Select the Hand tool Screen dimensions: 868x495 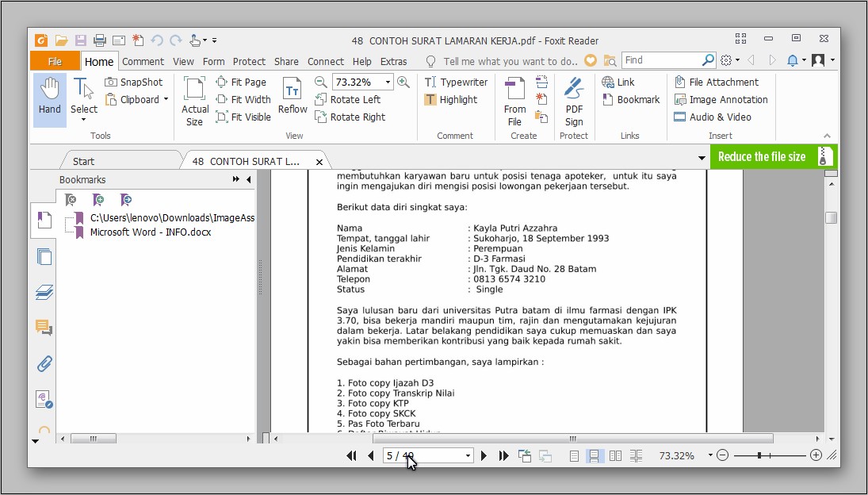pyautogui.click(x=49, y=100)
